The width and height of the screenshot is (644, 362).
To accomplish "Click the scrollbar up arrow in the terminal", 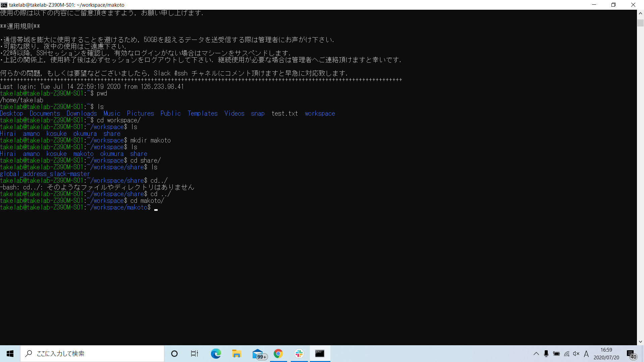I will 640,13.
